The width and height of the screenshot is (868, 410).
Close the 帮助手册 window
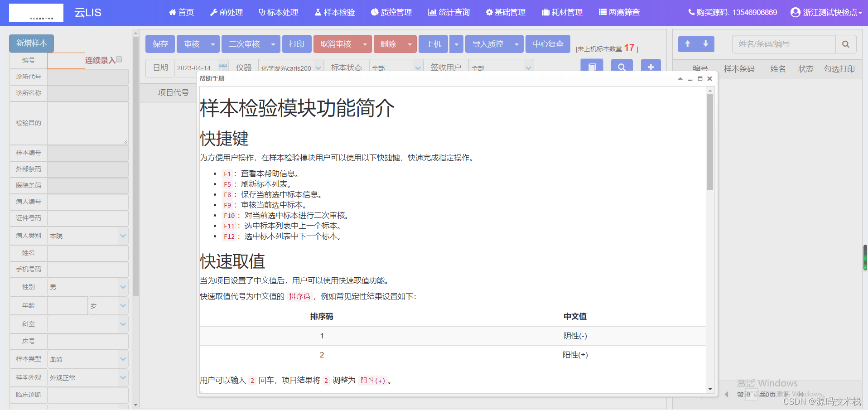click(710, 79)
